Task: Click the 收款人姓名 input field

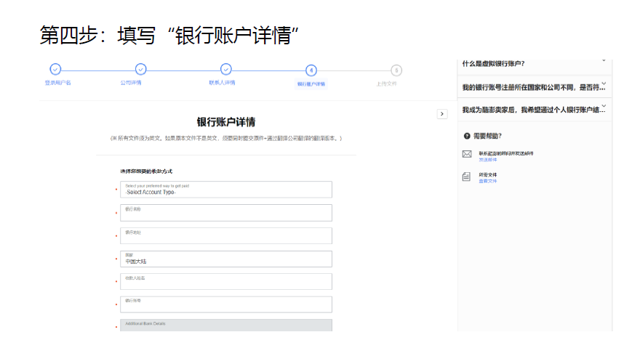Action: (228, 282)
